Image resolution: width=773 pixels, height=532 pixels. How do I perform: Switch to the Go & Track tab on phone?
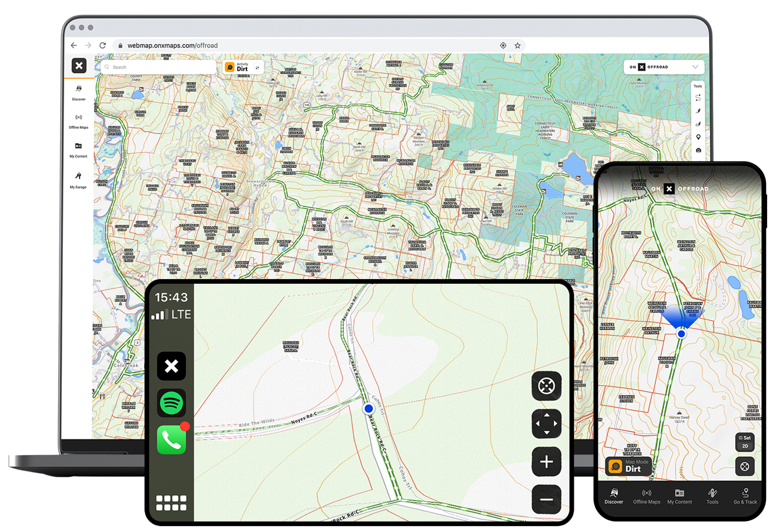(745, 496)
